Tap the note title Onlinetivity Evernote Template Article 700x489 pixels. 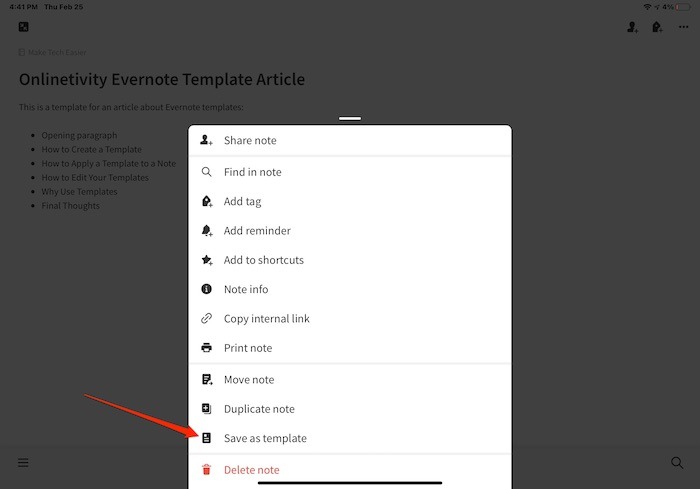162,79
